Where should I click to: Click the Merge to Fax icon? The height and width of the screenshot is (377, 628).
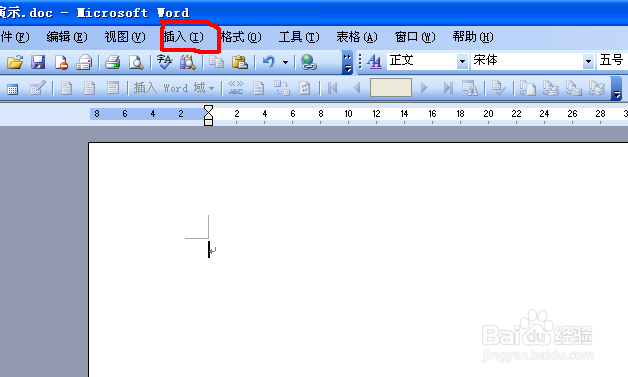tap(597, 88)
